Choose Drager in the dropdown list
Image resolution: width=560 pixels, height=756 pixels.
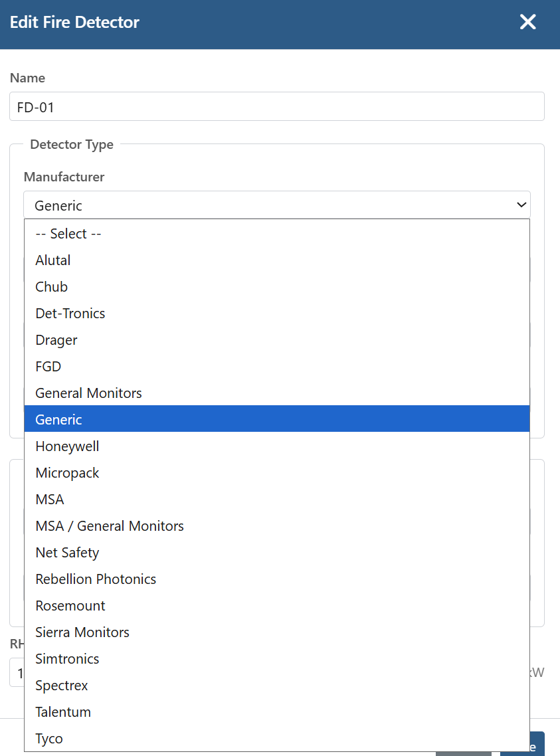click(277, 340)
